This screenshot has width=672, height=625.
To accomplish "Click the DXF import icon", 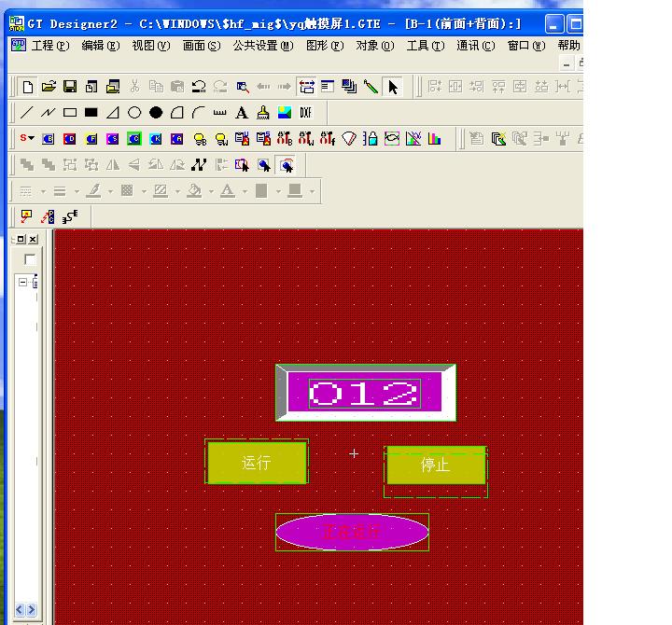I will point(306,113).
